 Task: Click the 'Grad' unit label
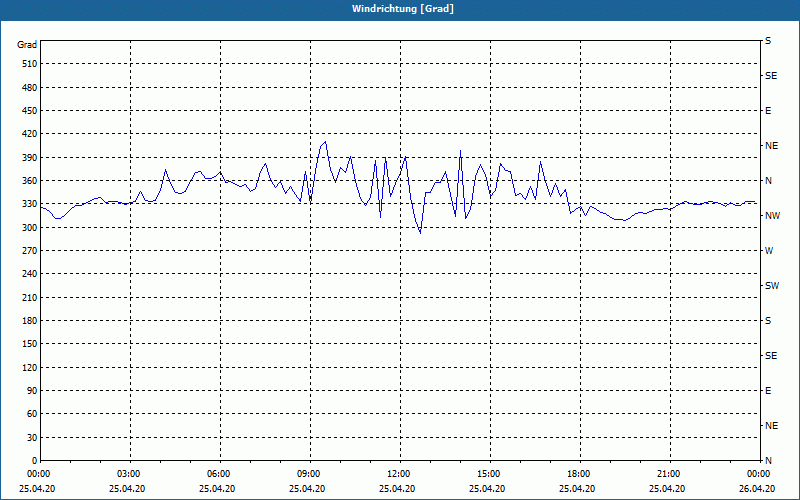pyautogui.click(x=27, y=45)
